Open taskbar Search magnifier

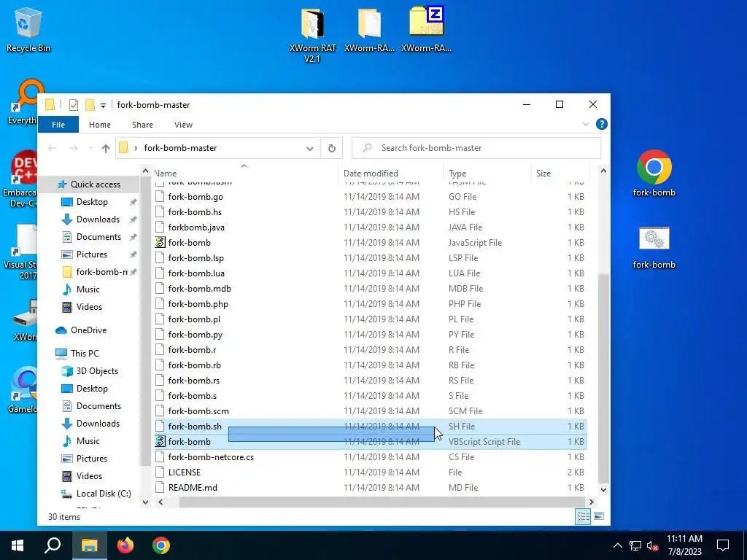[x=53, y=545]
